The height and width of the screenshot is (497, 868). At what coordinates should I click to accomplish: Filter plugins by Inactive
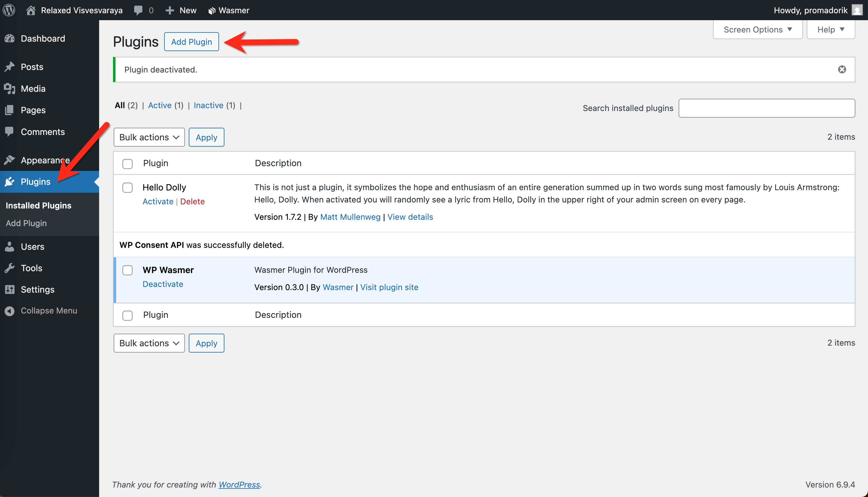[208, 105]
